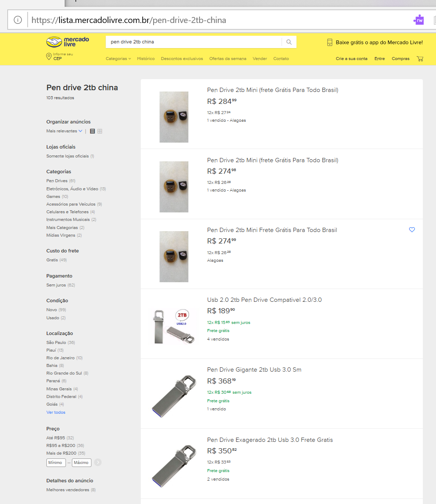Switch to list view layout icon

(92, 131)
